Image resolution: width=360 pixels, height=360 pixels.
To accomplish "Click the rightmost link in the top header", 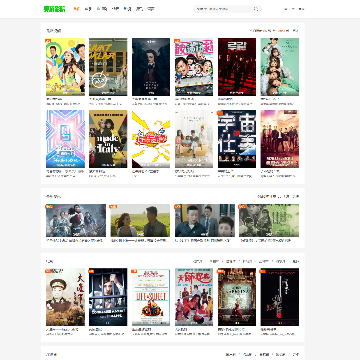I will tap(301, 9).
